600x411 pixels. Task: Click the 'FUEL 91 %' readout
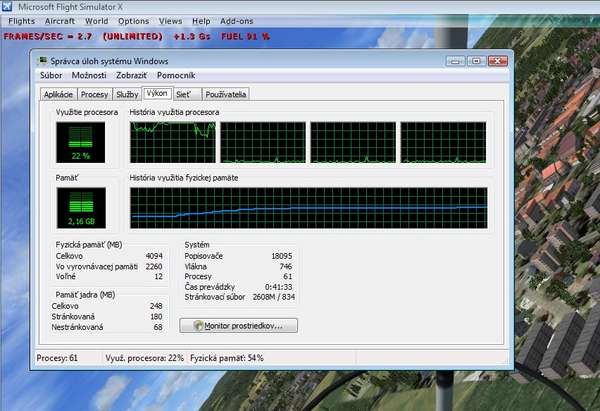point(245,36)
